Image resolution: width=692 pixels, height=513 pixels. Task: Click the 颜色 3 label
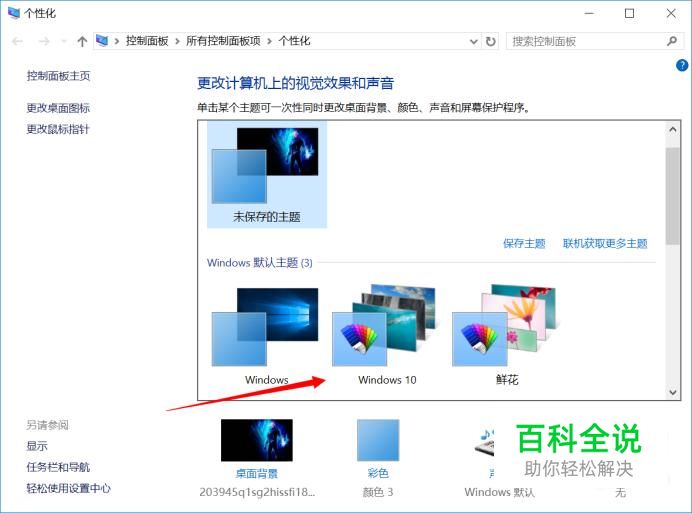378,492
